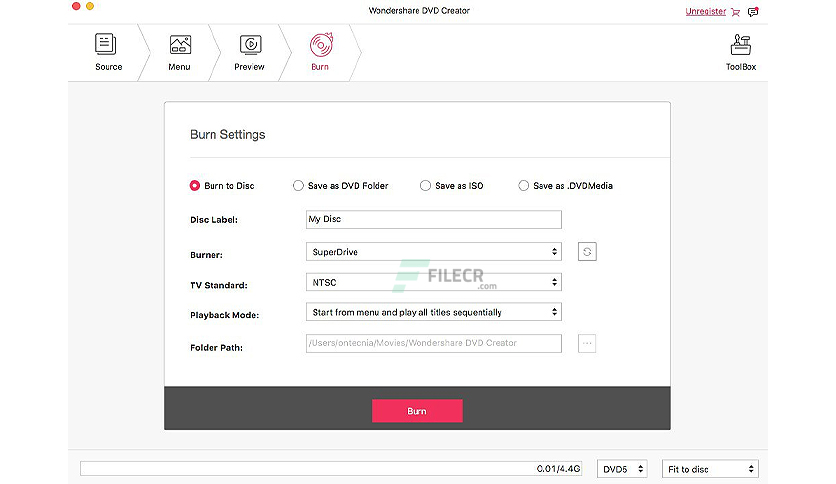Click the Folder Path: caption
836x484 pixels.
pyautogui.click(x=216, y=348)
